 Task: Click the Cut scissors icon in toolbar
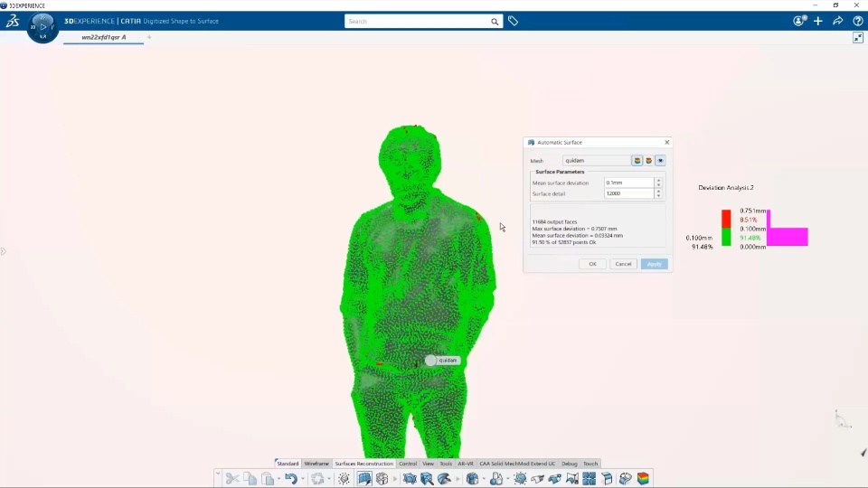[x=232, y=479]
